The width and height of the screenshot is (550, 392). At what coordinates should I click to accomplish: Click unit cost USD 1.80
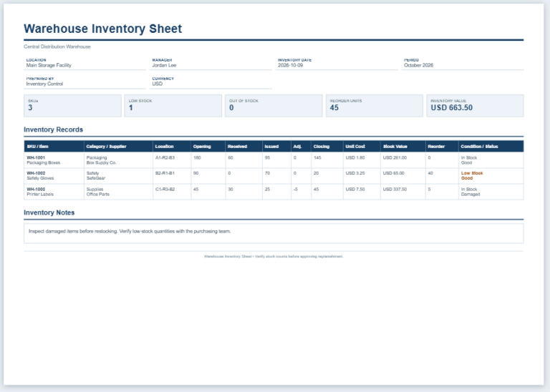click(x=355, y=157)
